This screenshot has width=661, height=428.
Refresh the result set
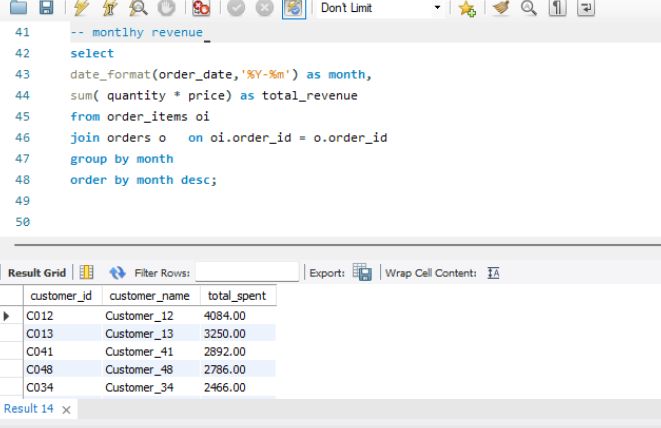click(x=117, y=272)
